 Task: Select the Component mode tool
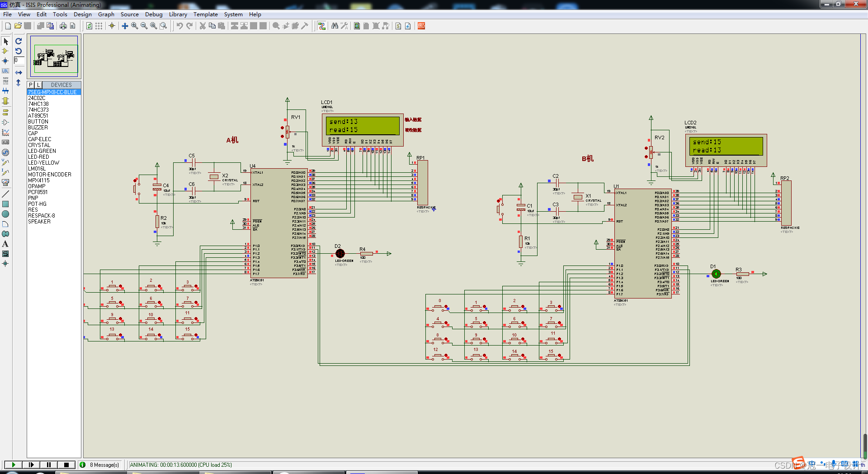(5, 51)
